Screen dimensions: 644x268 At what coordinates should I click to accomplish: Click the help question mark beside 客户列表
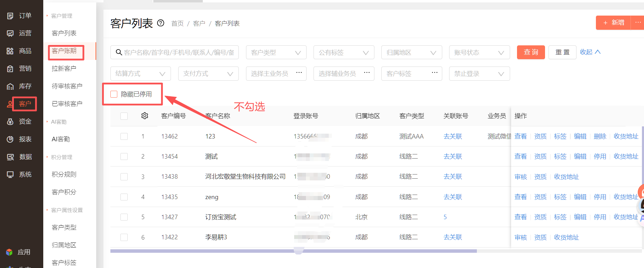pos(161,23)
